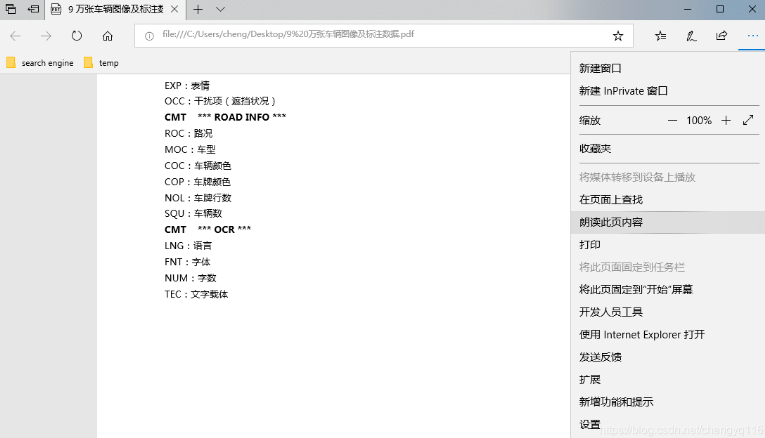The width and height of the screenshot is (765, 438).
Task: Open the temp bookmark folder
Action: tap(101, 63)
